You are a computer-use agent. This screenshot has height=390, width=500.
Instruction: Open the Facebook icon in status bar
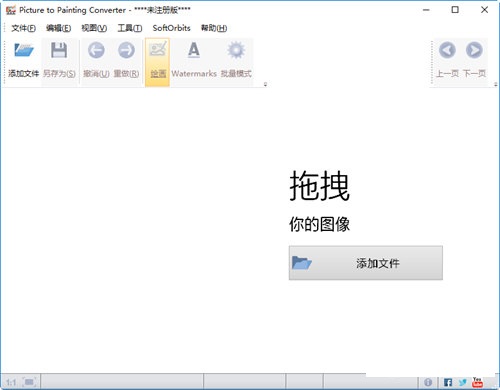click(x=448, y=382)
